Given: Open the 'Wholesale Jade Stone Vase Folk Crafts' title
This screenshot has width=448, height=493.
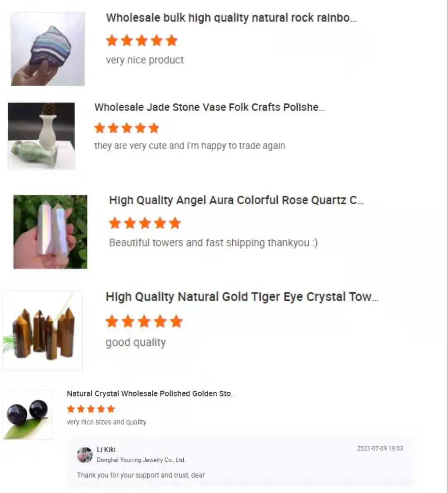Looking at the screenshot, I should pyautogui.click(x=210, y=107).
